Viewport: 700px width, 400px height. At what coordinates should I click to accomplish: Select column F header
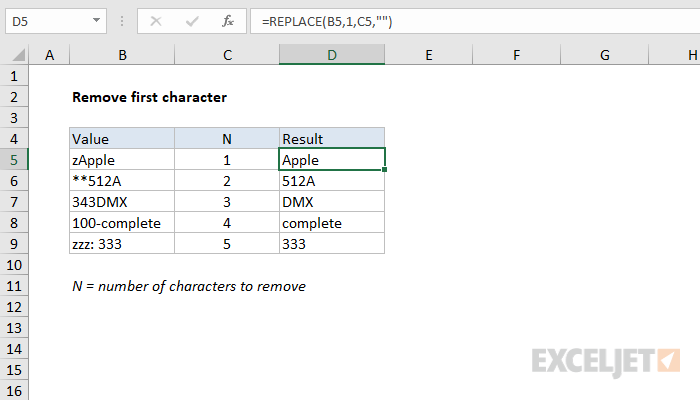tap(516, 55)
